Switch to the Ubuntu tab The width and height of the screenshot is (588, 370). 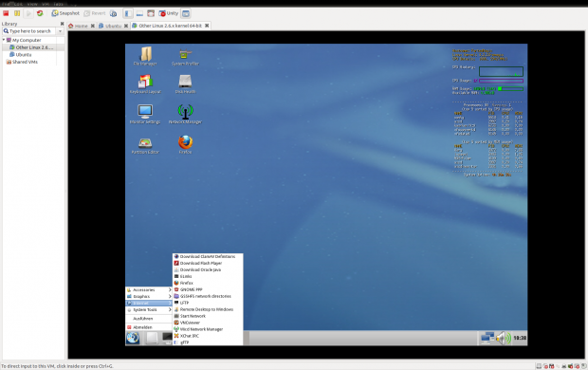[x=110, y=26]
